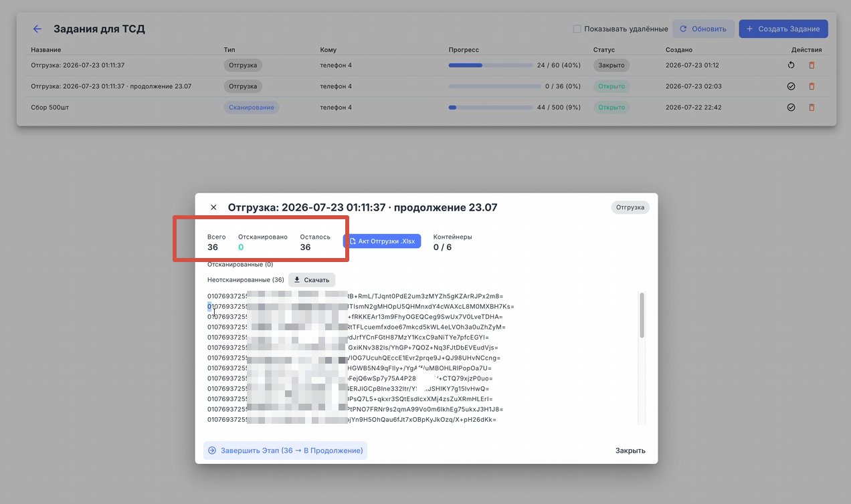The height and width of the screenshot is (504, 851).
Task: Click the Сканирование type chip
Action: (251, 107)
